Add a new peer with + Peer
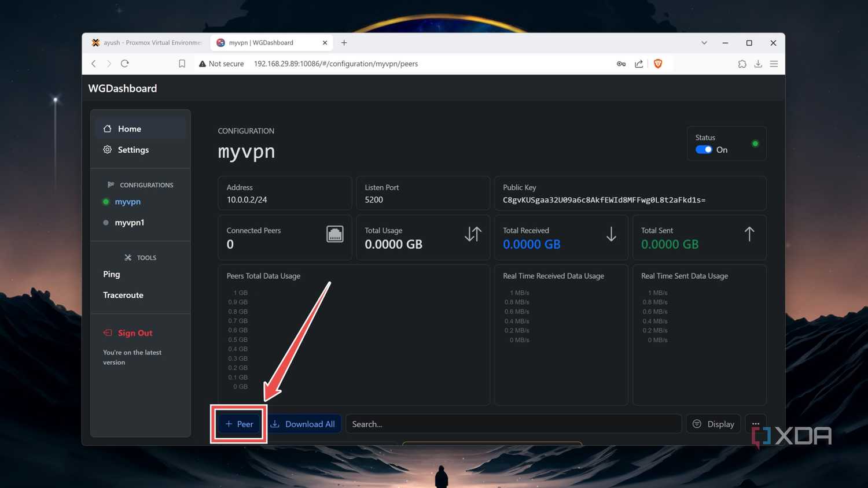The image size is (868, 488). (239, 424)
